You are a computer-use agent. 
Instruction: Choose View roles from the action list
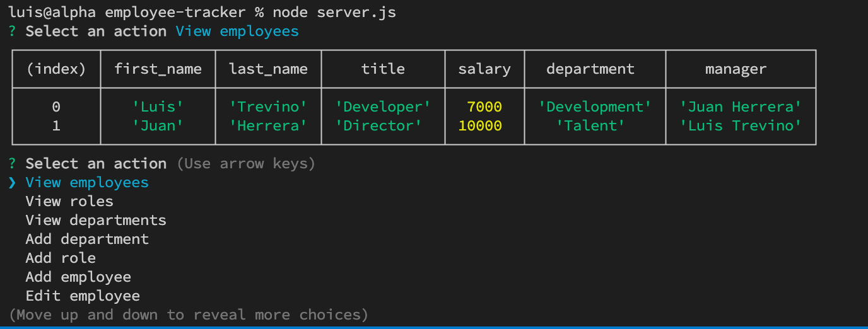[x=69, y=202]
